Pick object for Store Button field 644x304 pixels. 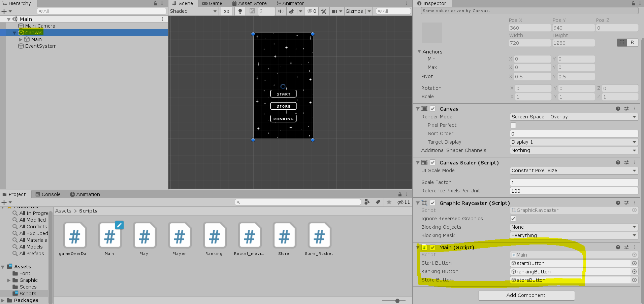click(x=635, y=280)
